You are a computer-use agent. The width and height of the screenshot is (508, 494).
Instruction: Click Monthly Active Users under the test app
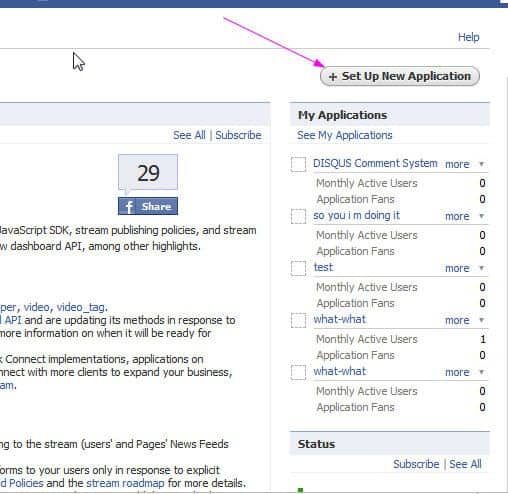pos(367,287)
